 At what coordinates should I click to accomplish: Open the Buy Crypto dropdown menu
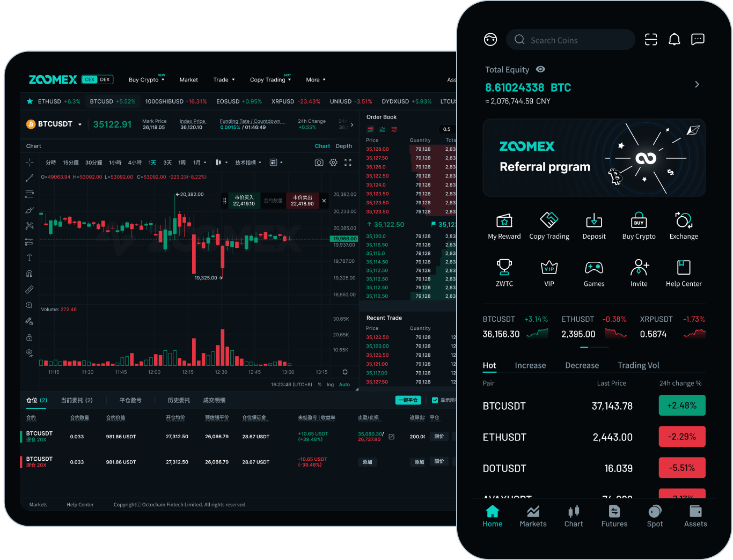[x=146, y=79]
